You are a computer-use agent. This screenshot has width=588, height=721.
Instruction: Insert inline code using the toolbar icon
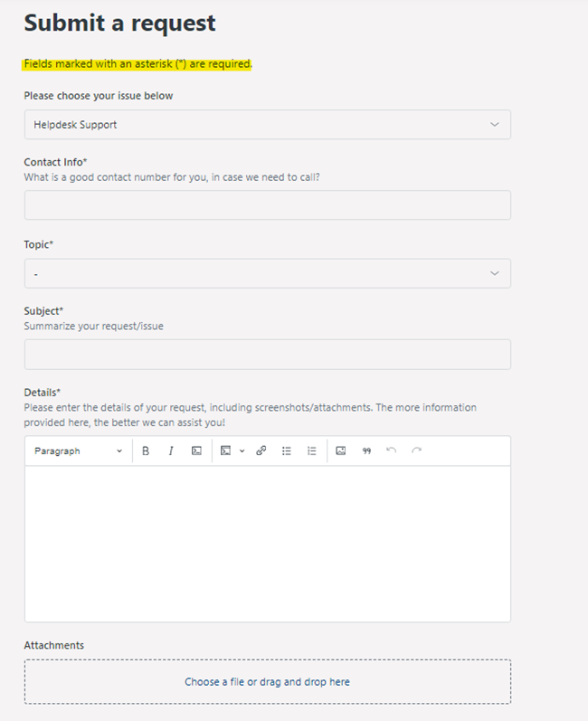tap(196, 451)
